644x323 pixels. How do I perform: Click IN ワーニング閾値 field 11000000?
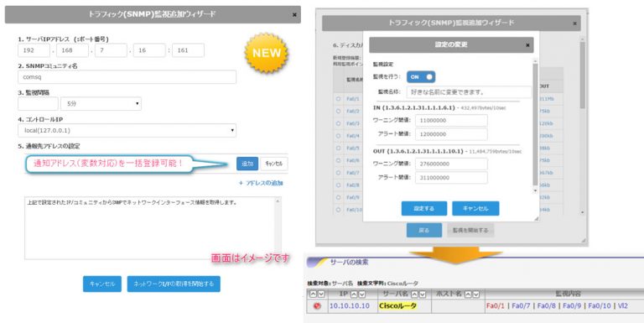(451, 121)
